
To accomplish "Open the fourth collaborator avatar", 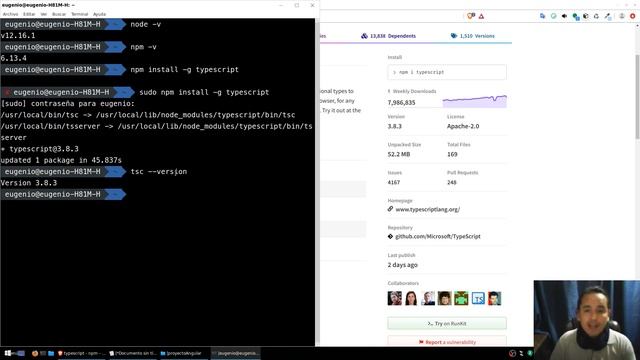I will point(444,298).
